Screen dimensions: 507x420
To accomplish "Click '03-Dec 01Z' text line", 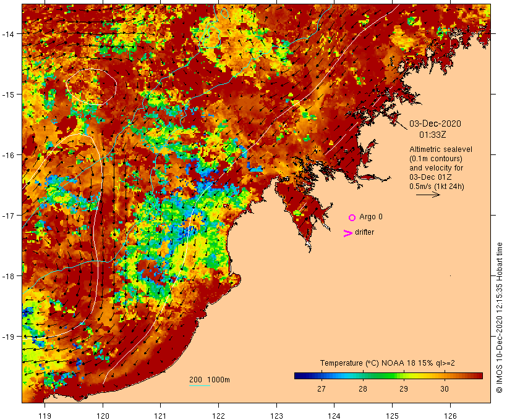I will [x=430, y=177].
